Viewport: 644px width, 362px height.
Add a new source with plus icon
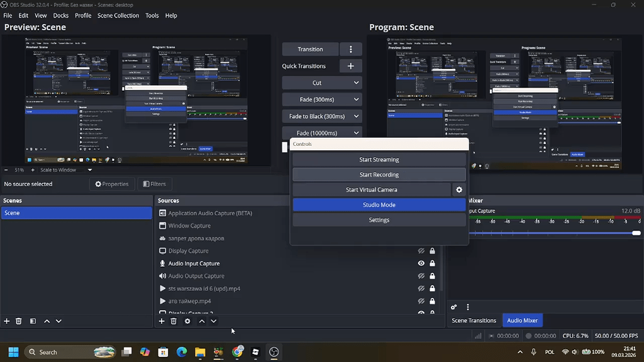[x=162, y=321]
